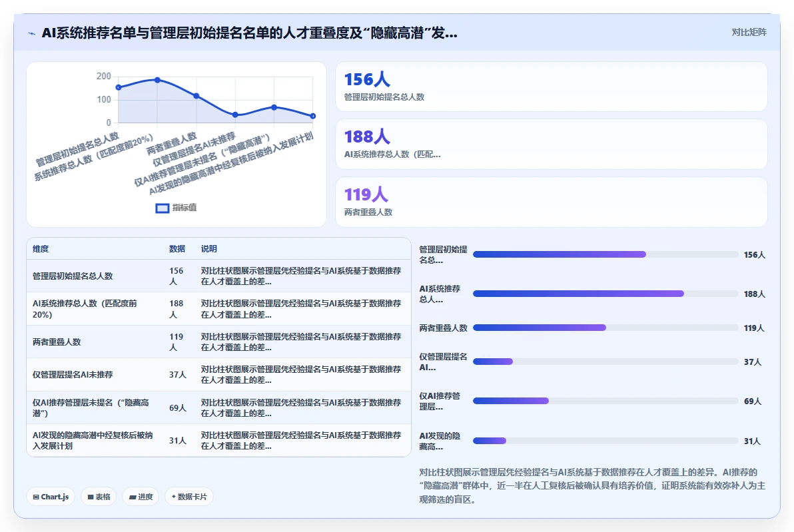794x532 pixels.
Task: Click the icon inside the Chart.js tag
Action: tap(36, 497)
